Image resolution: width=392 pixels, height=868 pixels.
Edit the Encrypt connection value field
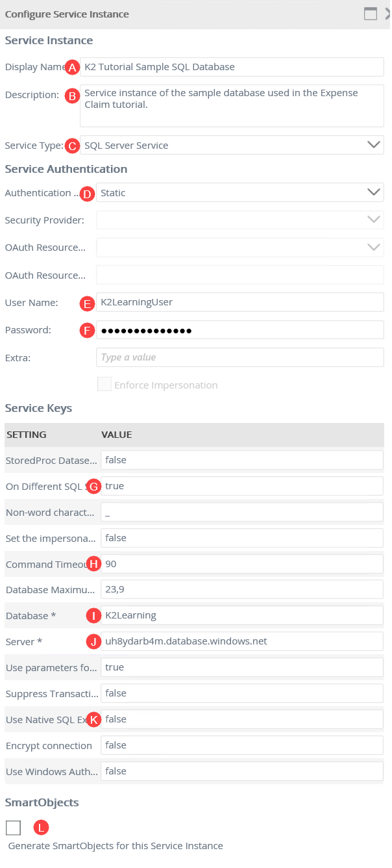click(x=241, y=745)
